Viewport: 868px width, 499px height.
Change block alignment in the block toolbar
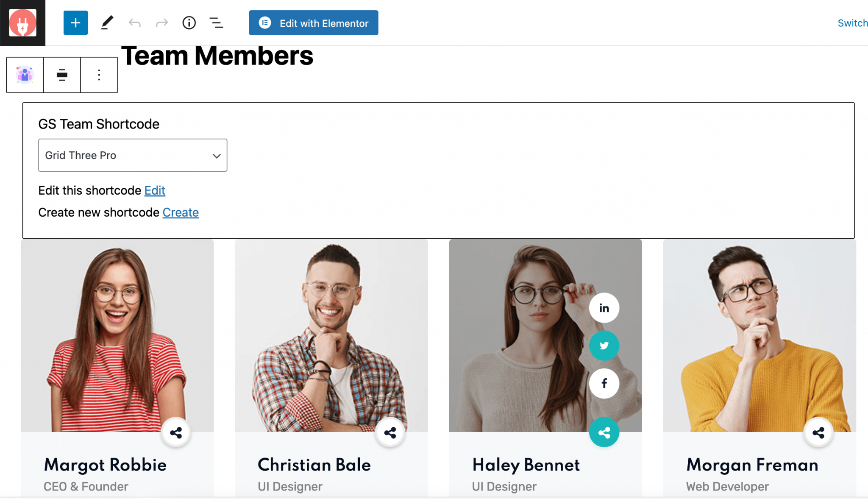pos(62,75)
